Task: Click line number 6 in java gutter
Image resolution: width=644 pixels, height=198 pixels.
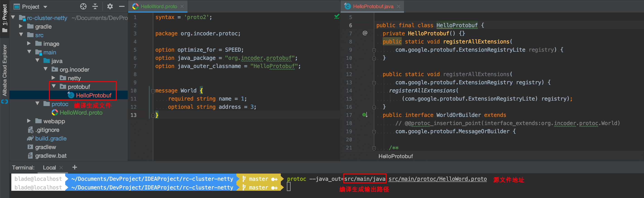Action: [x=350, y=25]
